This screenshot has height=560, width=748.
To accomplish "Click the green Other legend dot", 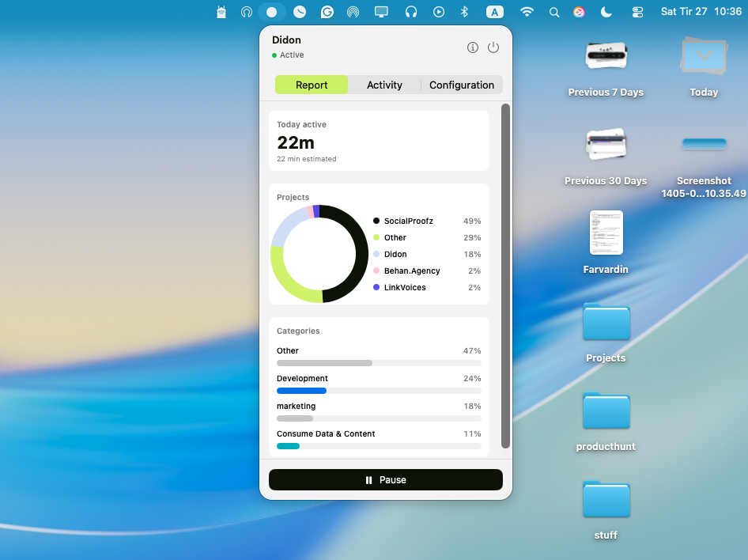I will pyautogui.click(x=376, y=237).
